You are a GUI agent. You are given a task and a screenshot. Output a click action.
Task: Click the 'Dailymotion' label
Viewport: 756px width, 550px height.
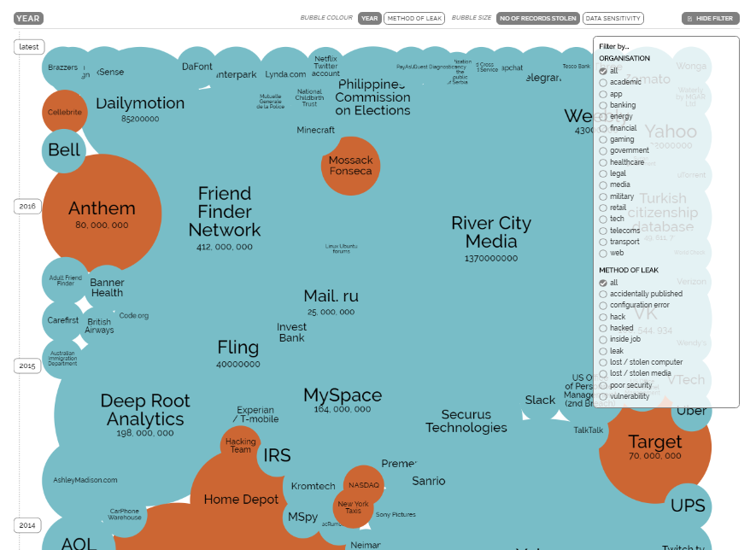pyautogui.click(x=140, y=103)
